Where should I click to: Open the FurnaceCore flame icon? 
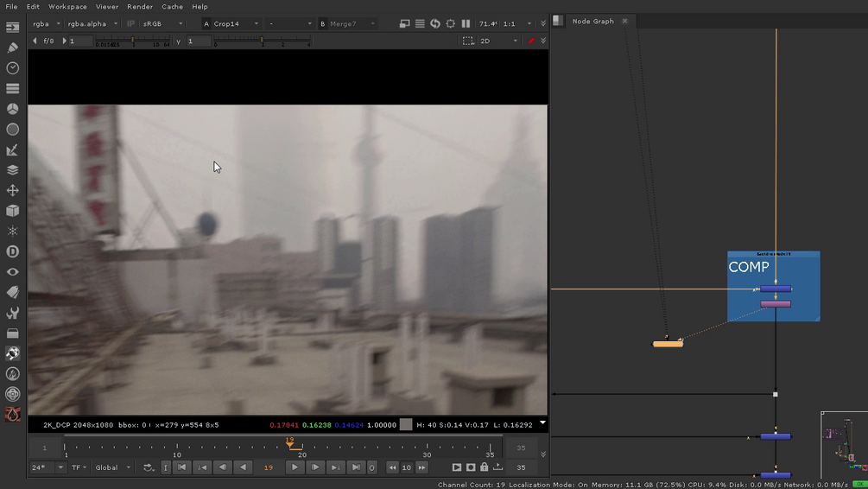12,374
